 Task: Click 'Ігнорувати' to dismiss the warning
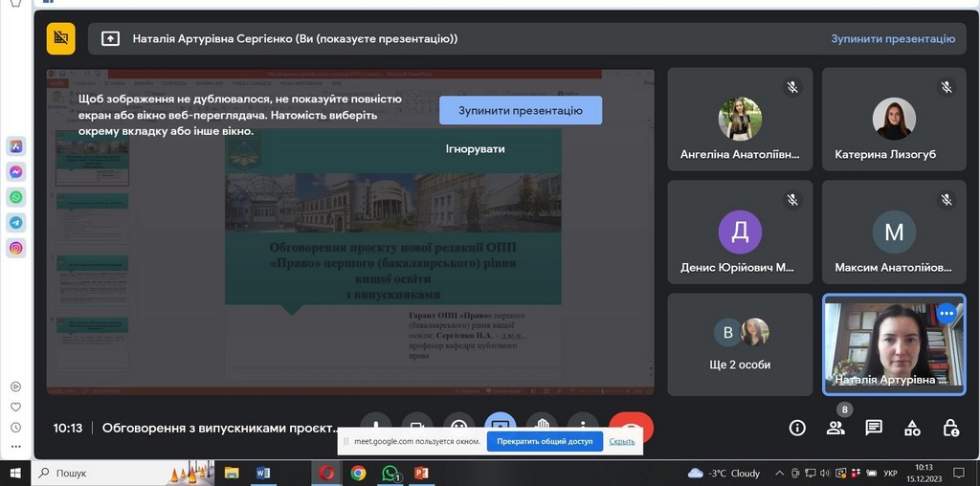[x=475, y=148]
